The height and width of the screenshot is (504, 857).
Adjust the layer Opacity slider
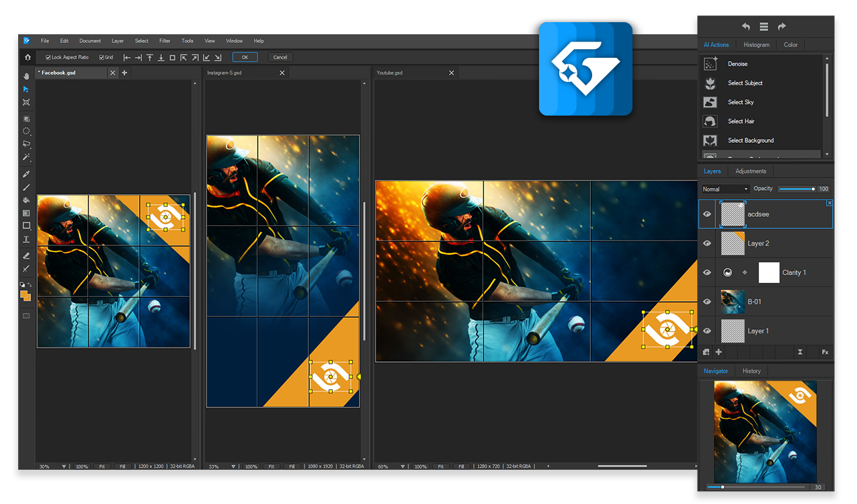point(797,190)
